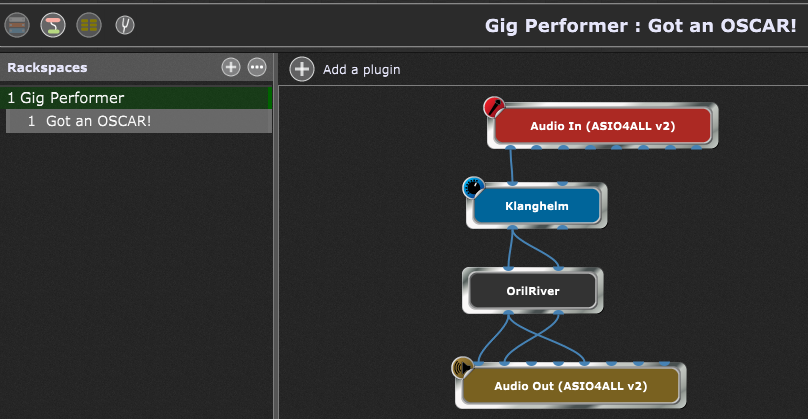Click the Gig Performer : Got an OSCAR! title
The width and height of the screenshot is (808, 419).
coord(641,25)
